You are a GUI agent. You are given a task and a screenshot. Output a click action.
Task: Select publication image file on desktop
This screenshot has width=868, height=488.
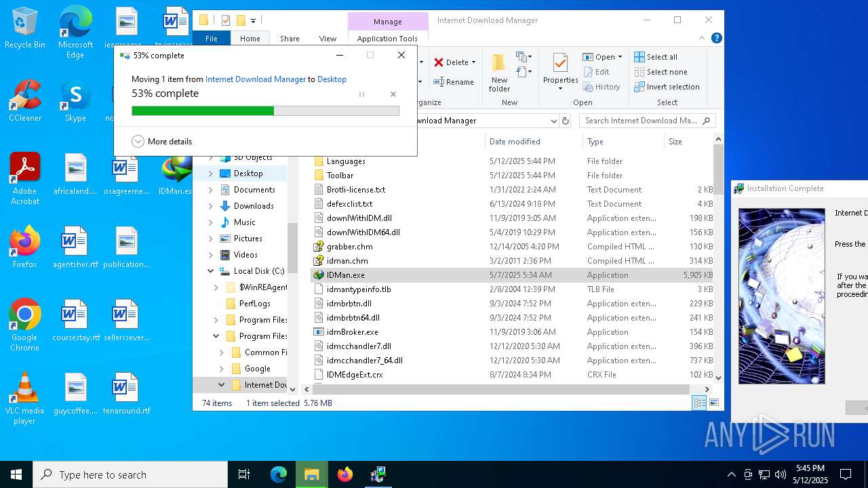[126, 248]
